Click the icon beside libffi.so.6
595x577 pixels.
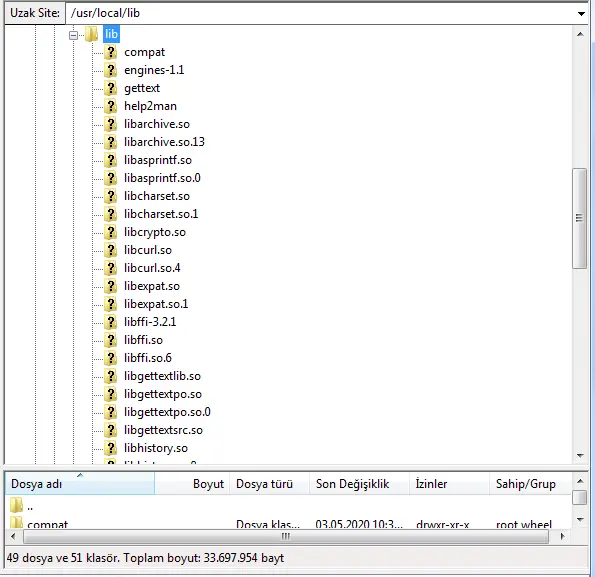(110, 358)
